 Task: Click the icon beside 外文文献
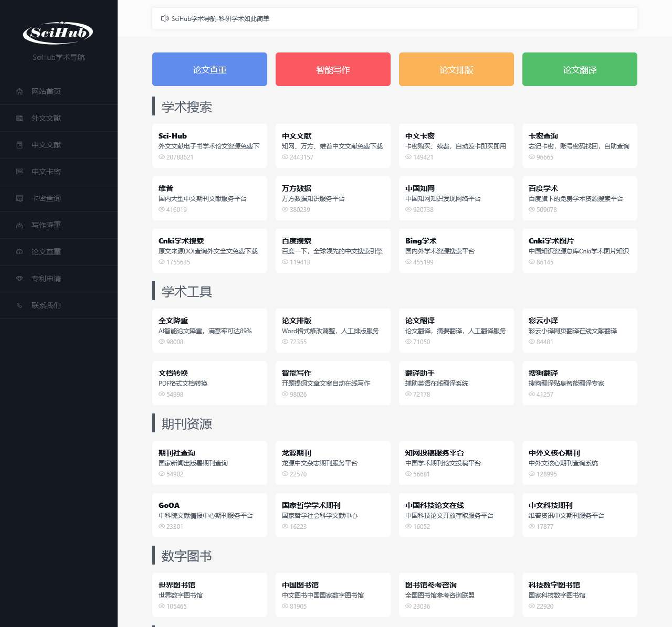19,118
